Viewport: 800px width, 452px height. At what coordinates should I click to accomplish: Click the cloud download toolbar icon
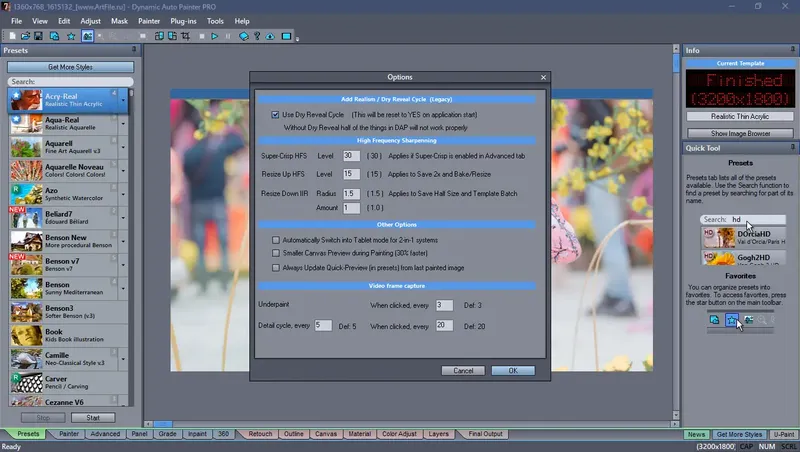[x=270, y=36]
